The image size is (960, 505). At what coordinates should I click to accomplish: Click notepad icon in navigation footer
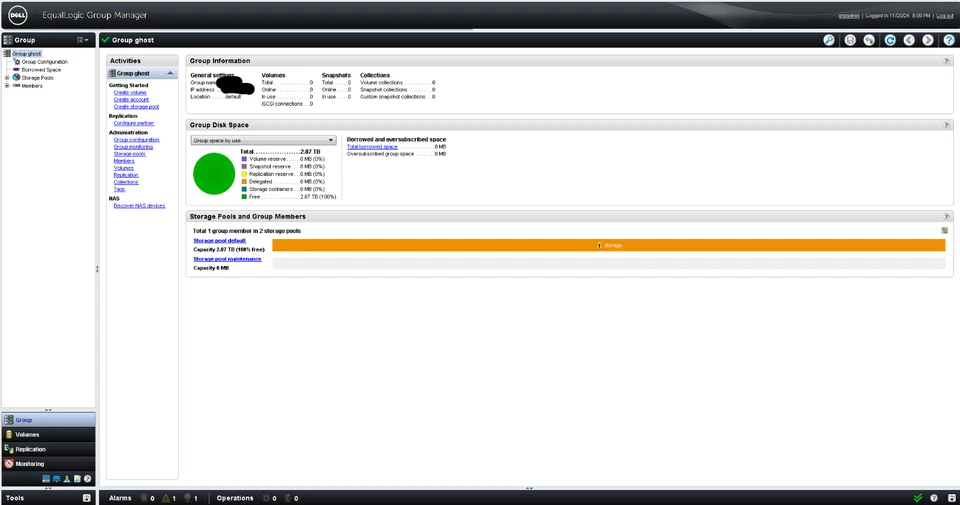pyautogui.click(x=77, y=479)
